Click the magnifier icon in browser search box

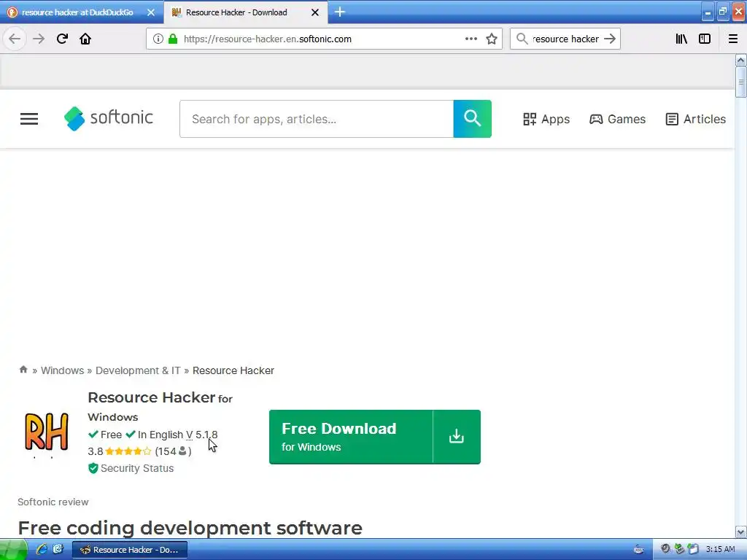522,39
